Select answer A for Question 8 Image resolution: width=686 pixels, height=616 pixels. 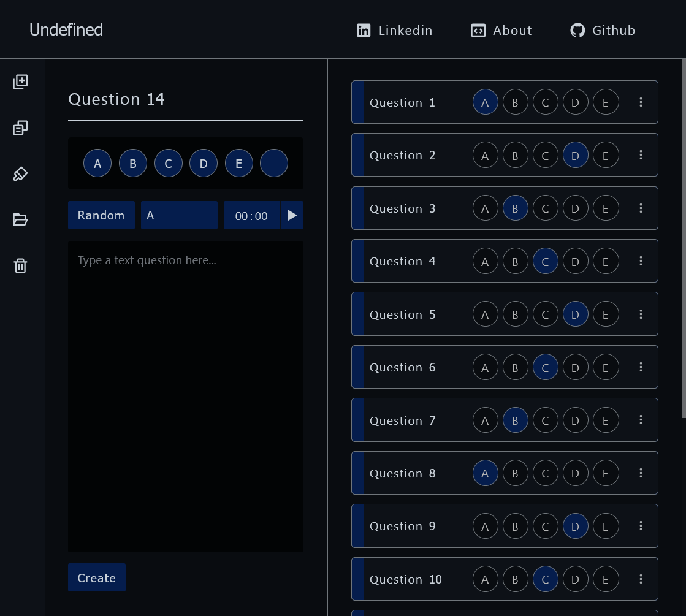click(485, 473)
